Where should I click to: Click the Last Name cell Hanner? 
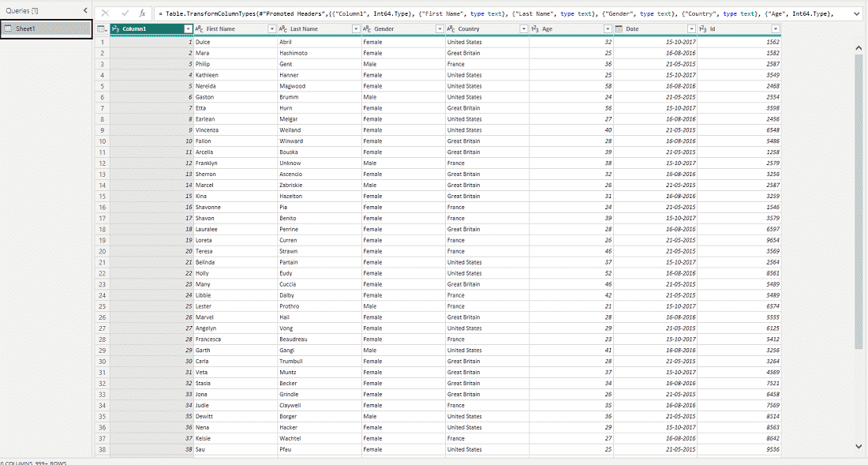tap(320, 75)
